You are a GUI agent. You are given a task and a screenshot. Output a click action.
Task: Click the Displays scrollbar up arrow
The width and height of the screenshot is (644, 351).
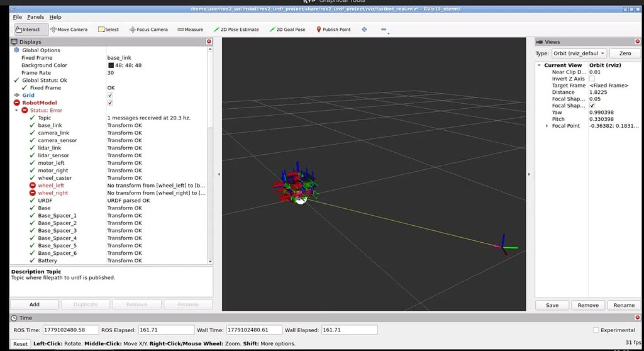(210, 49)
